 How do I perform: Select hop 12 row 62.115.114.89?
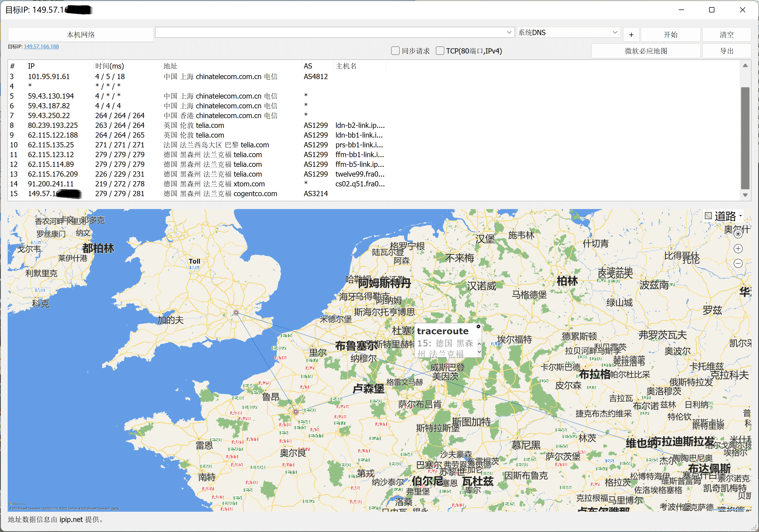point(197,164)
